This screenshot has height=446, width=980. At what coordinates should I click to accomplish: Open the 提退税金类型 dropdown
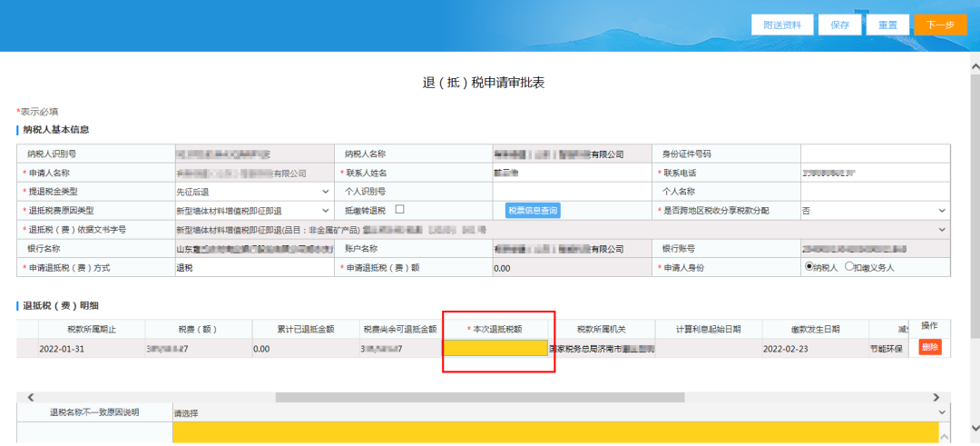(254, 192)
